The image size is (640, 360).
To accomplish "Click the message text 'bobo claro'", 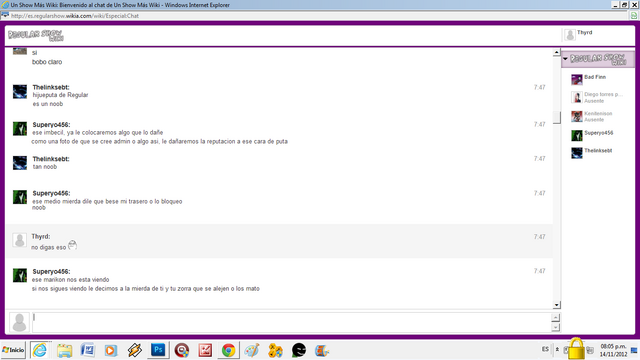I will 47,62.
